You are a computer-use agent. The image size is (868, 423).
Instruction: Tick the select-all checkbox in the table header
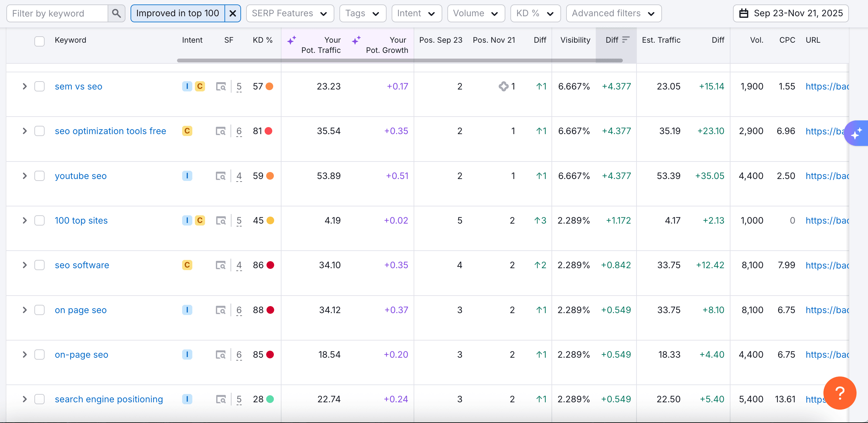39,41
